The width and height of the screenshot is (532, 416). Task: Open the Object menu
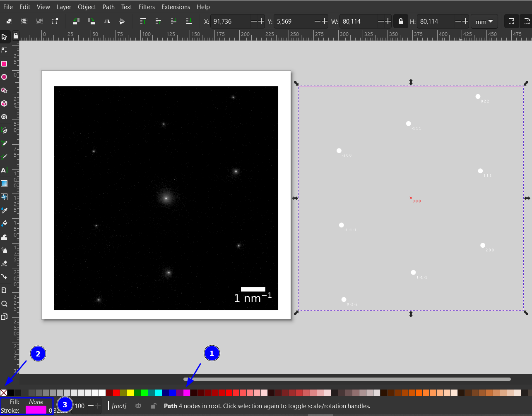[x=87, y=7]
